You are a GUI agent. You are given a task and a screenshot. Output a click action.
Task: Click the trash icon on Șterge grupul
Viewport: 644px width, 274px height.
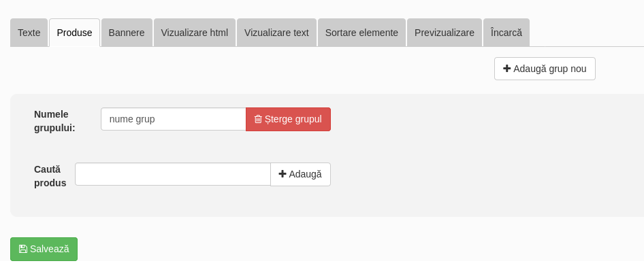[x=258, y=120]
